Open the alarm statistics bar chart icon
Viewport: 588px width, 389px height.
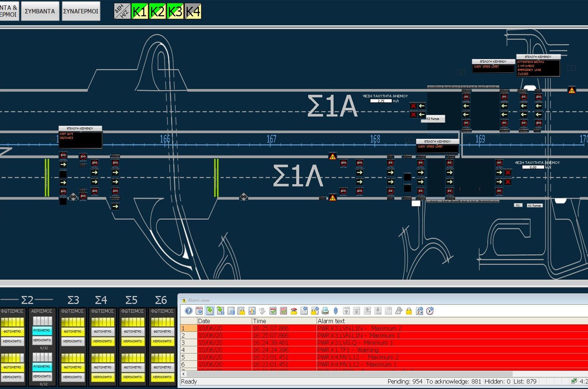coord(252,311)
